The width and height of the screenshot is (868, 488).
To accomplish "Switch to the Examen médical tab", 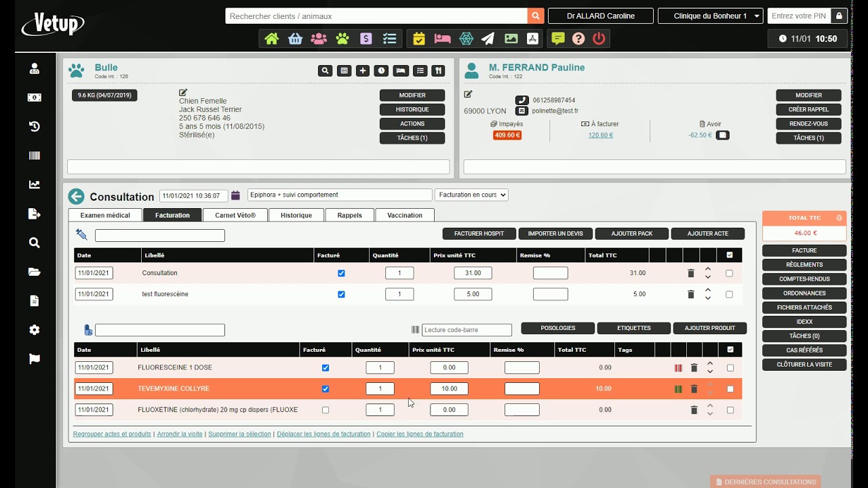I will (x=105, y=216).
